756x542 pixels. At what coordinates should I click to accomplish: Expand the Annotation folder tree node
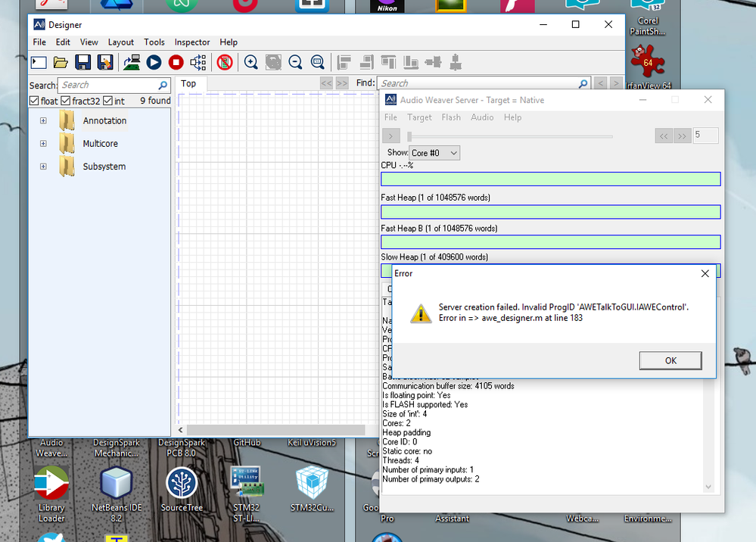pos(43,120)
